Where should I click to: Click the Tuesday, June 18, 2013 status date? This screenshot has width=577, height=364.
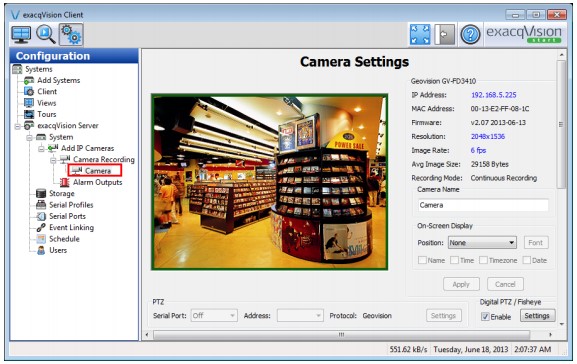point(470,349)
